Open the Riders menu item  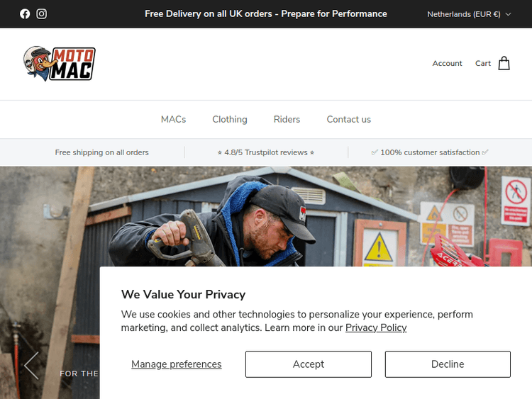[x=287, y=119]
